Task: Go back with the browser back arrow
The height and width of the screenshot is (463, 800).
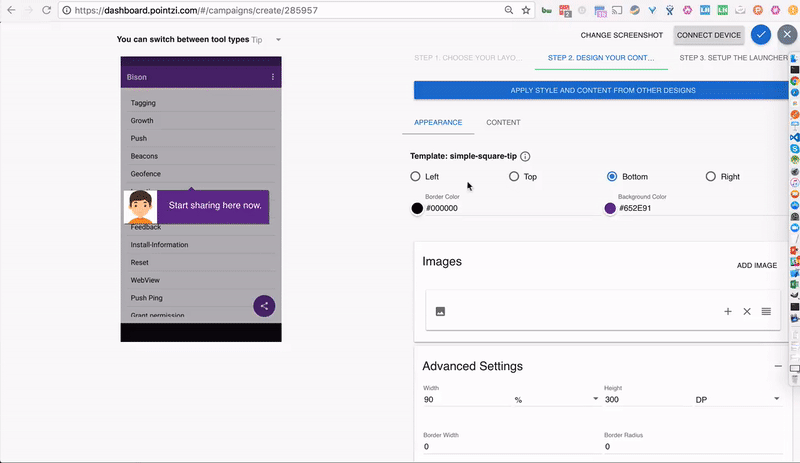Action: point(11,10)
